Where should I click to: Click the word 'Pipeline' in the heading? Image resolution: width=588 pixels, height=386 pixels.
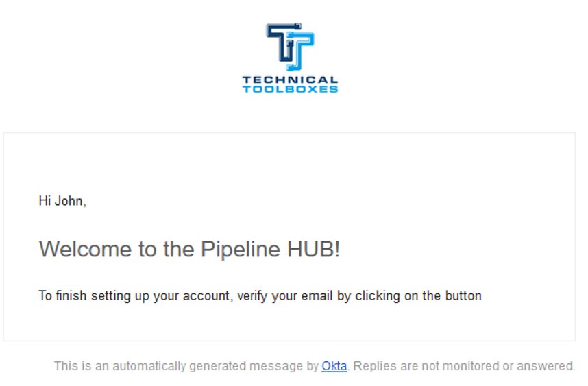click(241, 249)
